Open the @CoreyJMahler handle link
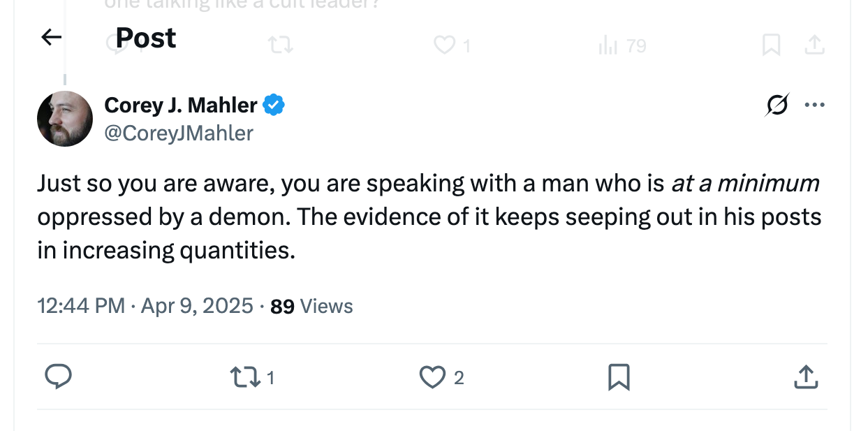 pyautogui.click(x=179, y=133)
